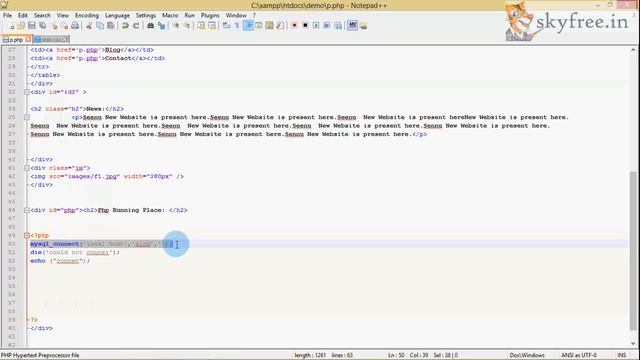Image resolution: width=640 pixels, height=360 pixels.
Task: Cut selection using the scissors icon
Action: click(x=89, y=26)
